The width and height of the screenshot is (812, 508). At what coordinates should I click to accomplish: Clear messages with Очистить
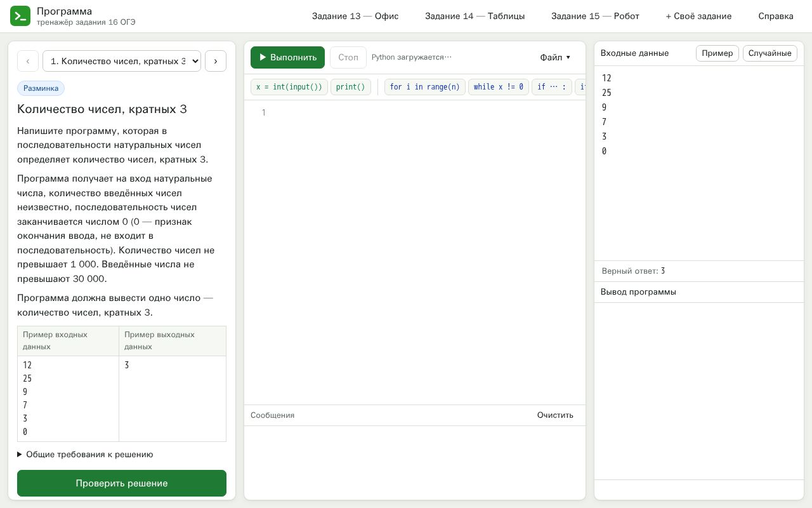(555, 415)
